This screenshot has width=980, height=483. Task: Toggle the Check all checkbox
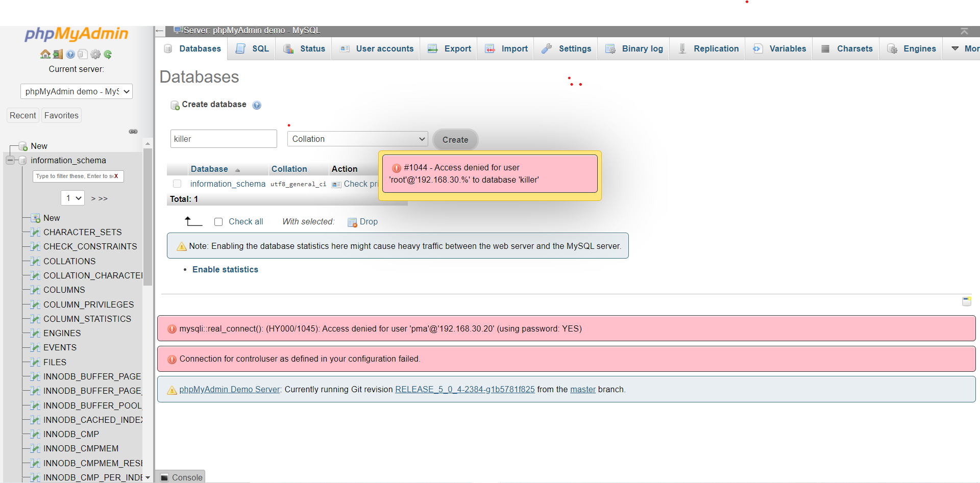click(x=218, y=222)
